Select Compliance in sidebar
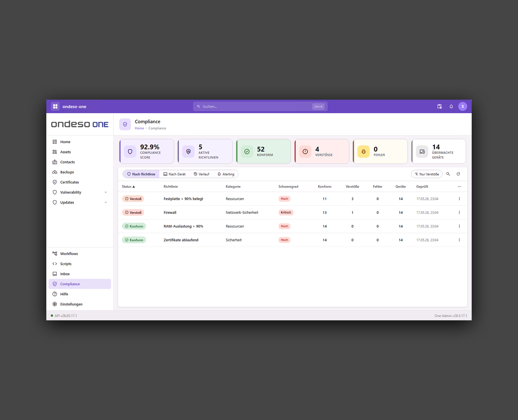 80,284
